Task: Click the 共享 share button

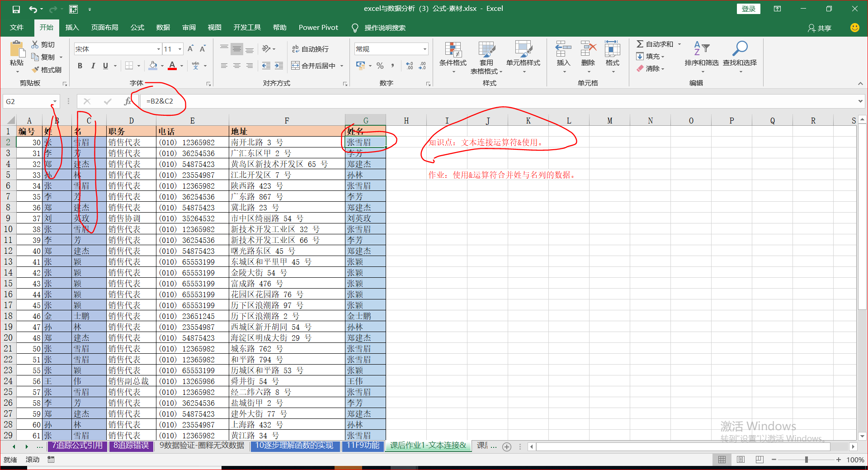Action: [x=820, y=28]
